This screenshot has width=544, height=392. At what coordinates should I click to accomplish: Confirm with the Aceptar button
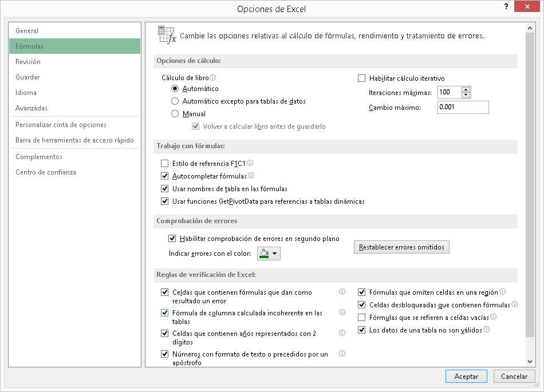(x=466, y=377)
